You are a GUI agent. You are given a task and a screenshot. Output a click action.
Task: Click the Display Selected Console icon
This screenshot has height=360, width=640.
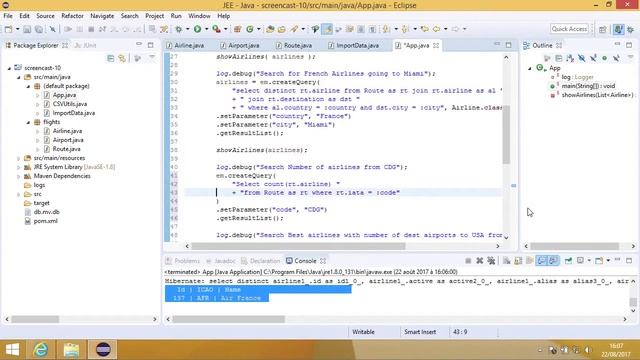580,260
